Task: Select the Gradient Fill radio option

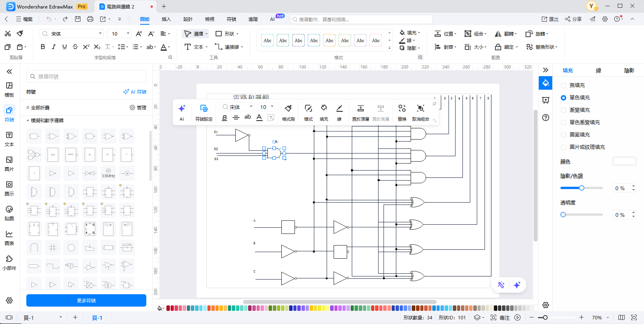Action: [563, 110]
